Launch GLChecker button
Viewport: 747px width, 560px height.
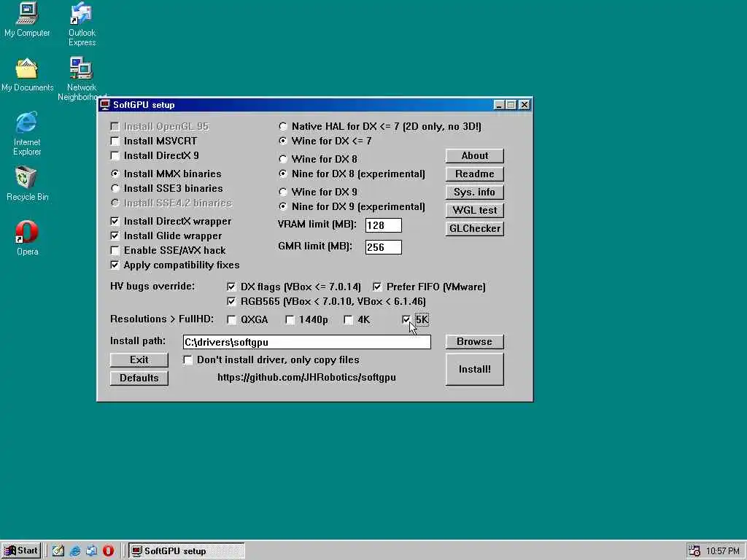[x=474, y=228]
